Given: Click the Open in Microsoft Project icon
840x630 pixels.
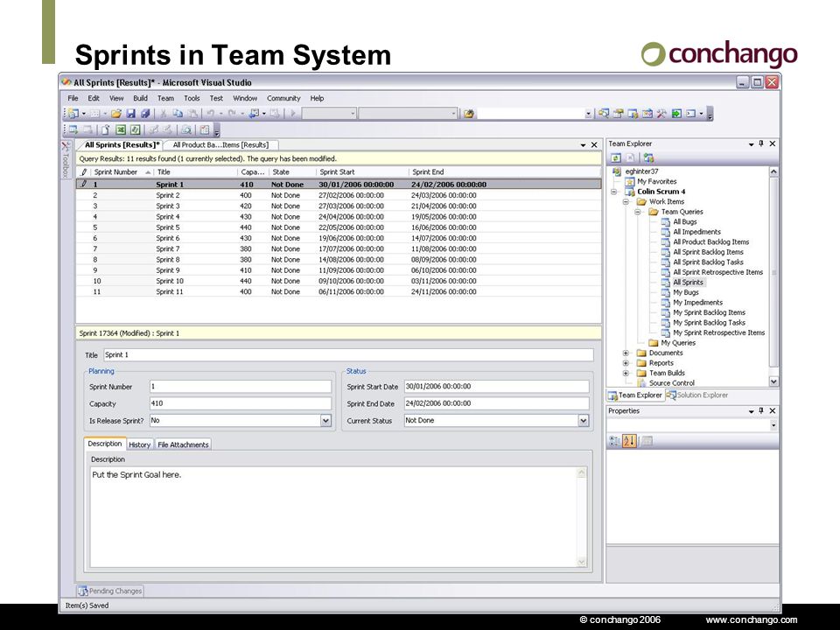Looking at the screenshot, I should pyautogui.click(x=135, y=129).
